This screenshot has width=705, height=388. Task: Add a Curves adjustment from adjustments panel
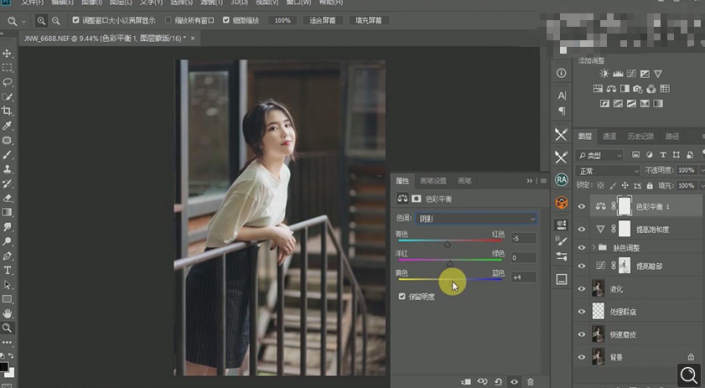coord(631,74)
